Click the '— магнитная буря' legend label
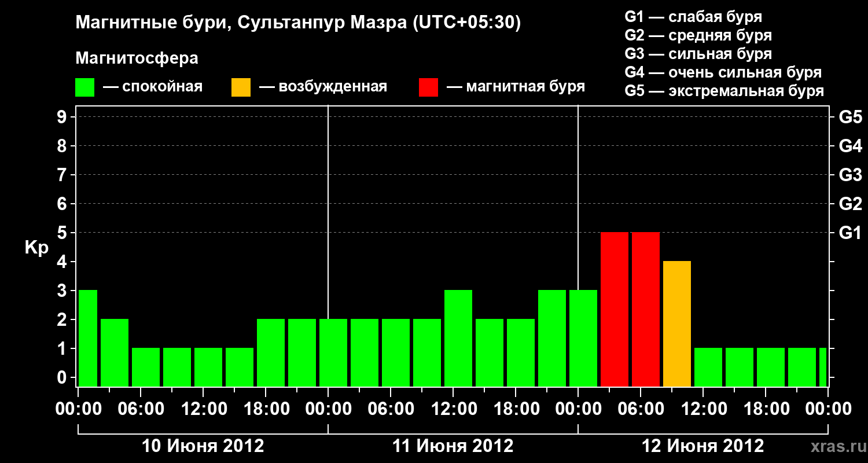Image resolution: width=868 pixels, height=463 pixels. [x=516, y=87]
